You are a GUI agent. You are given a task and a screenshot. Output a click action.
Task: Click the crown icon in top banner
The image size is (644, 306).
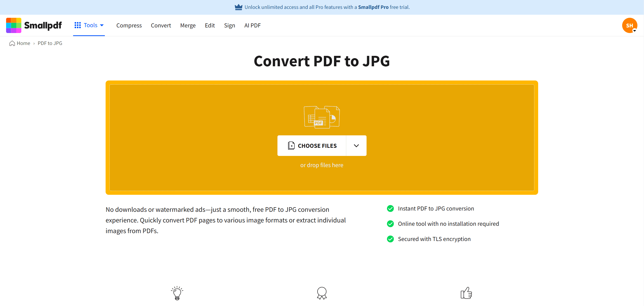coord(238,7)
